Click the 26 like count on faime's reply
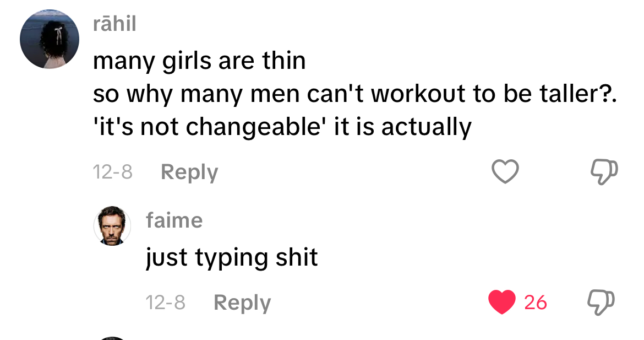 (536, 303)
